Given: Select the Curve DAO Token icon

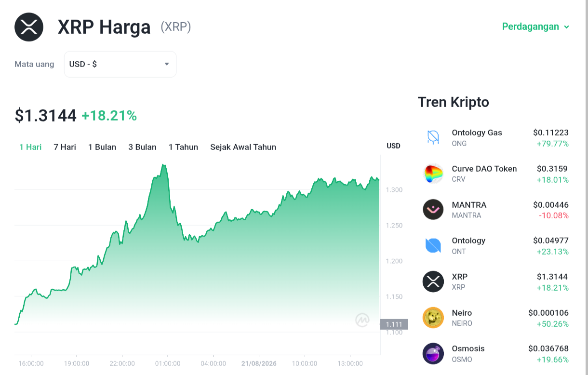Looking at the screenshot, I should coord(433,174).
